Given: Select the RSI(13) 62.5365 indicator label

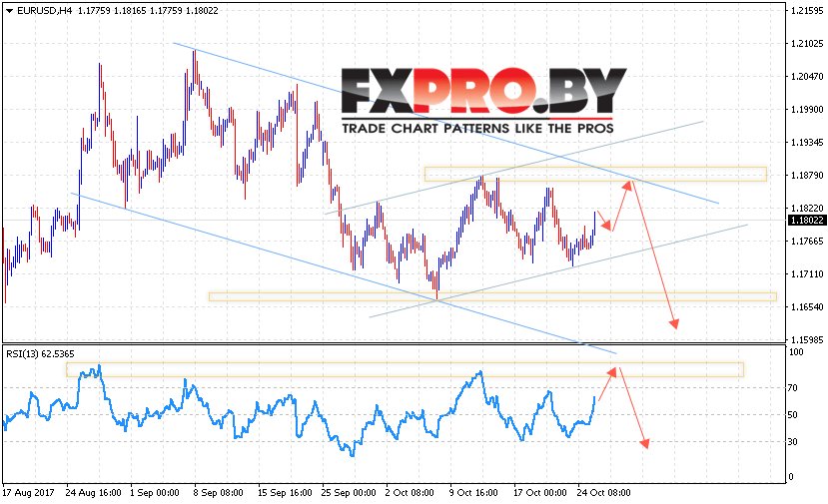Looking at the screenshot, I should click(40, 353).
